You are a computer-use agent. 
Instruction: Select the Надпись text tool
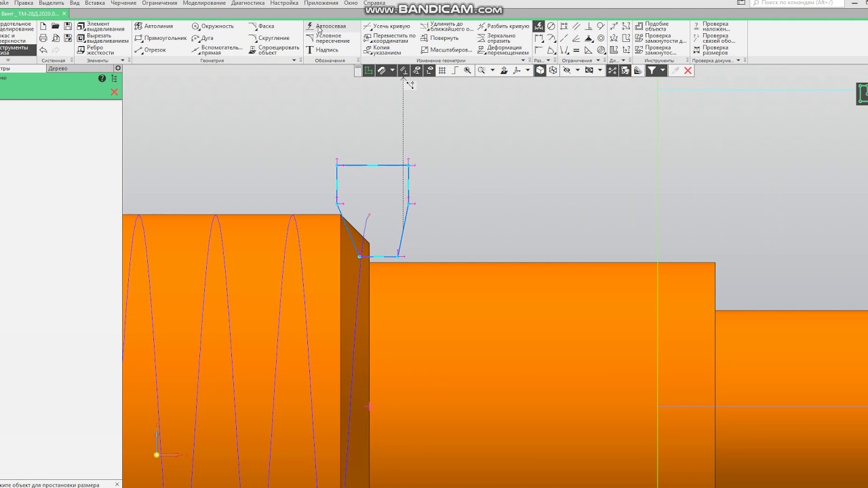pyautogui.click(x=322, y=50)
